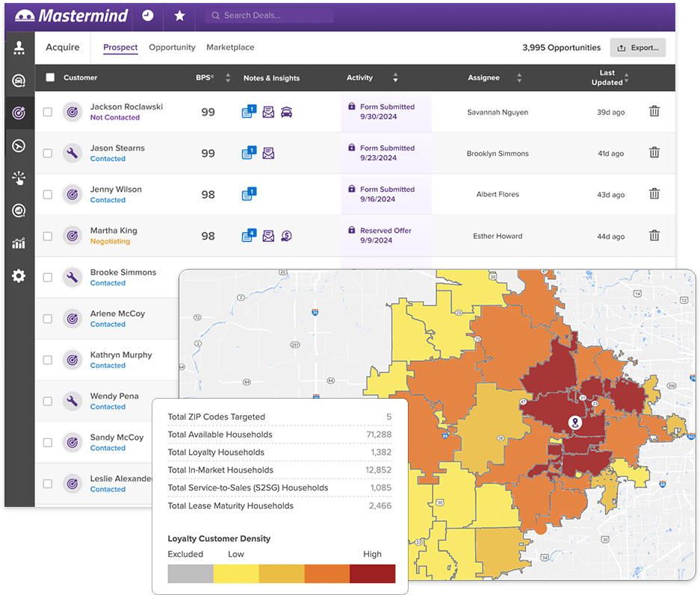This screenshot has height=595, width=700.
Task: Click the Mastermind logo
Action: pyautogui.click(x=72, y=16)
